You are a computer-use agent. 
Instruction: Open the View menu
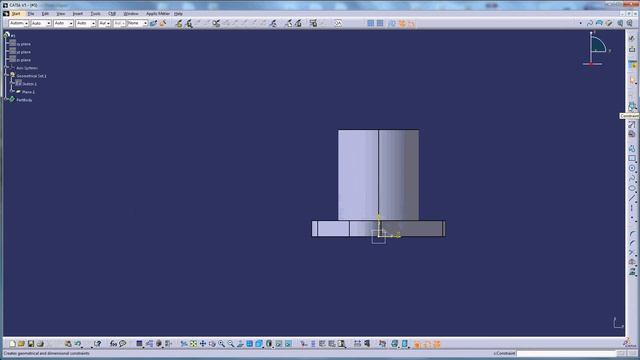[x=61, y=13]
